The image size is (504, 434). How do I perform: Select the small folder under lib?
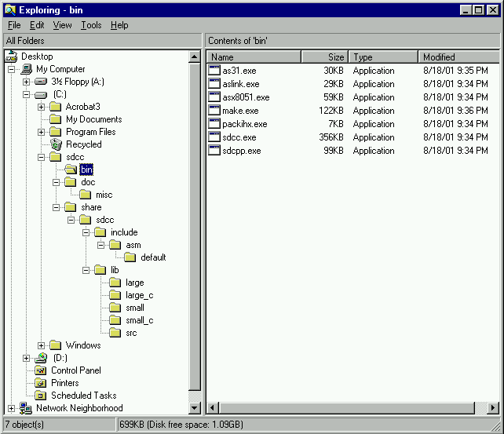click(x=135, y=308)
